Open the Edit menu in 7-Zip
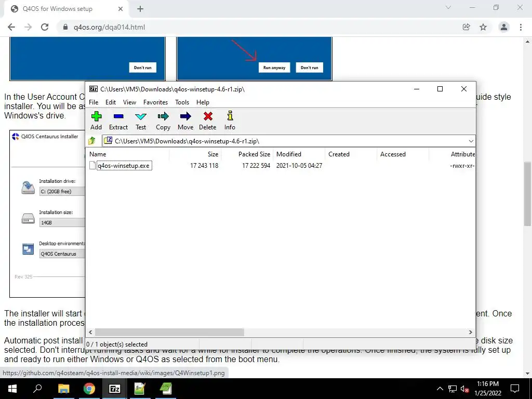Screen dimensions: 532x399 pos(111,102)
